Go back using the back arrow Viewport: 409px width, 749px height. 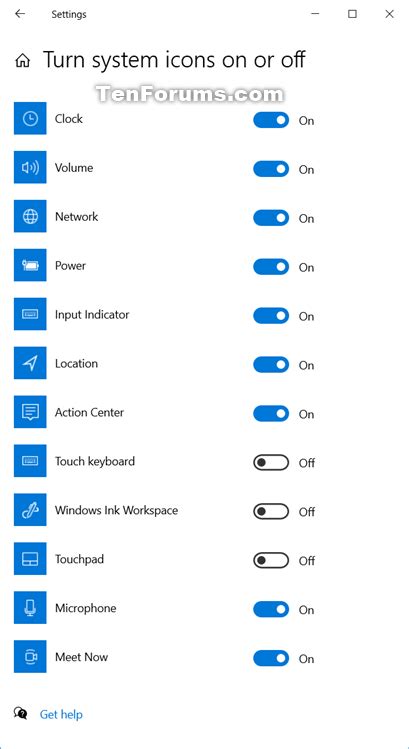20,14
